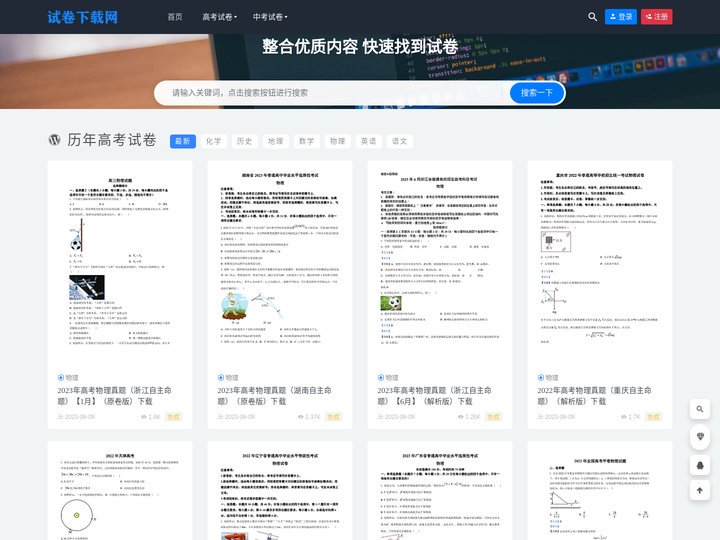Click the 免费 badge on 湖南 card

(x=333, y=417)
